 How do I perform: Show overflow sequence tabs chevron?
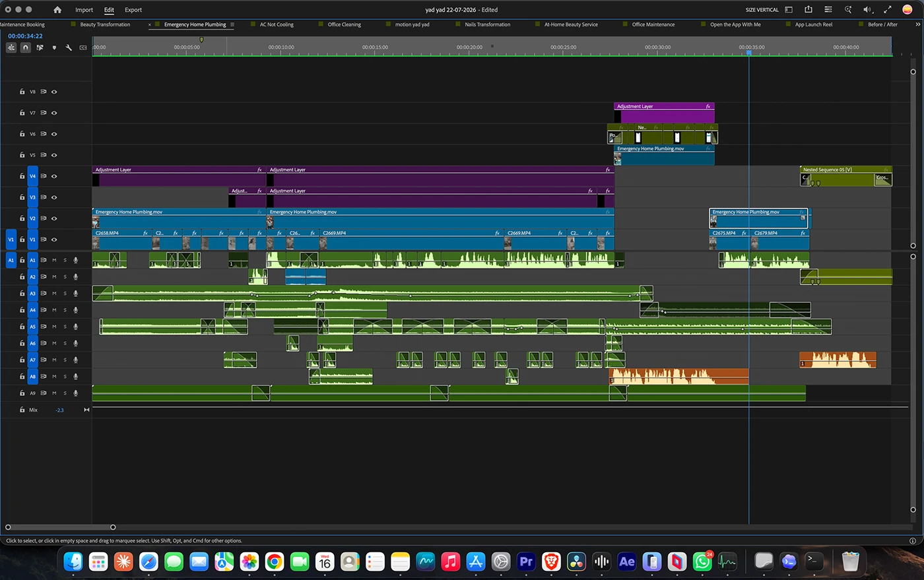pyautogui.click(x=917, y=24)
